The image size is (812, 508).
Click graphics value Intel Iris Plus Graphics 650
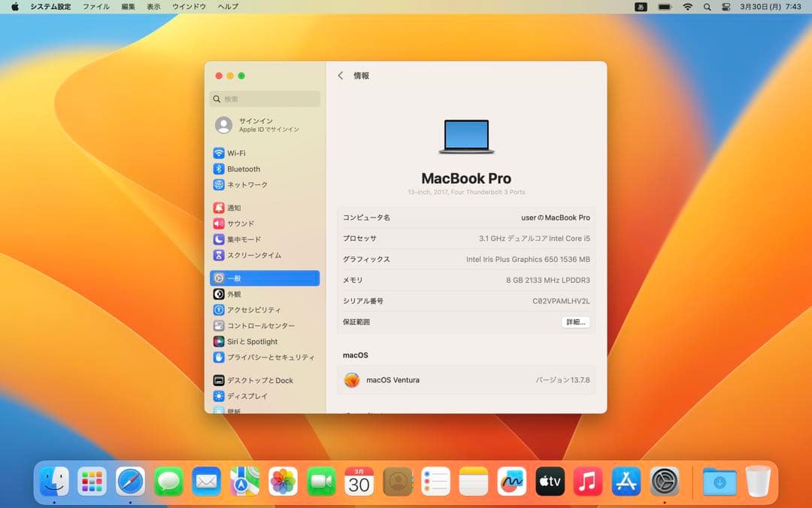click(528, 259)
